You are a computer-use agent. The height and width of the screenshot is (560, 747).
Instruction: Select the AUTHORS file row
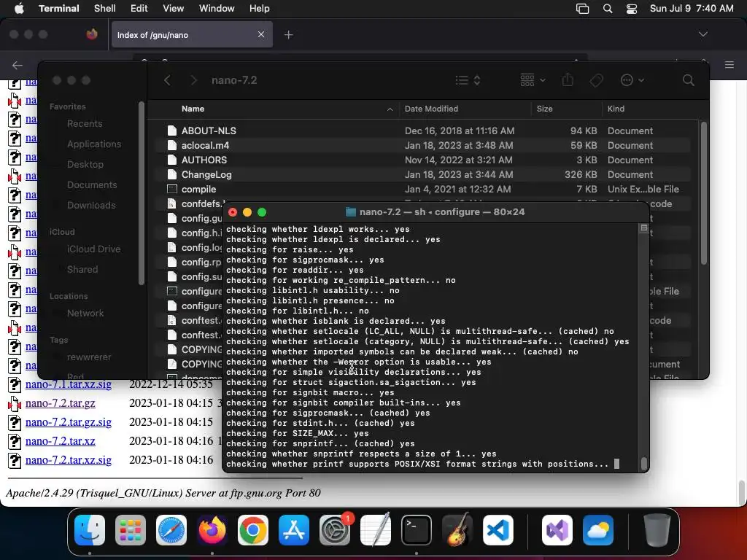point(422,160)
